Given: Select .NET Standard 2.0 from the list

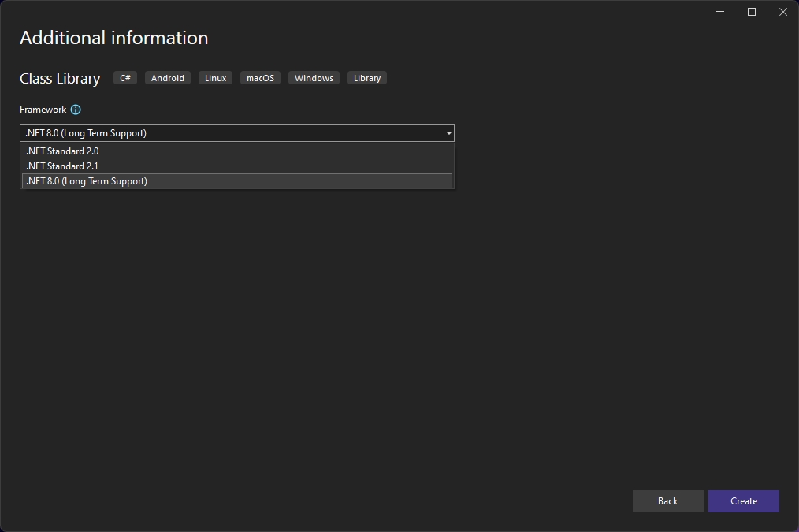Looking at the screenshot, I should [x=62, y=151].
